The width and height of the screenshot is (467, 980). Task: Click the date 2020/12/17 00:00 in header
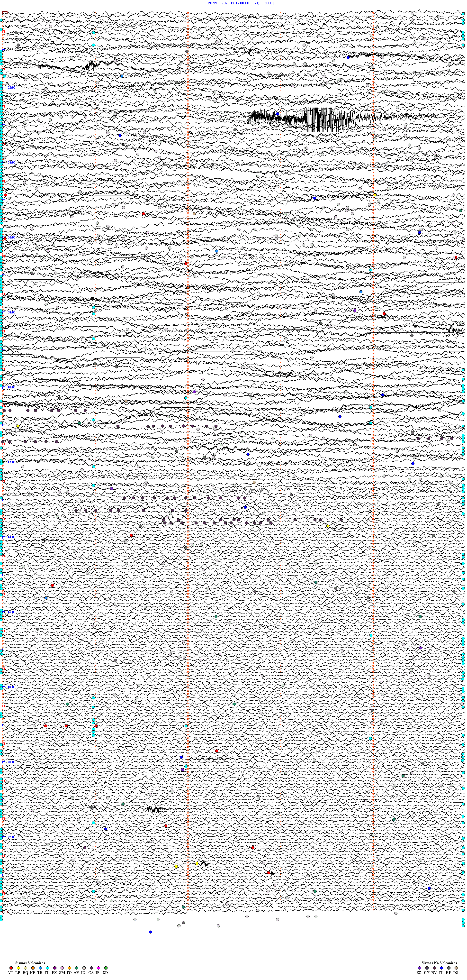(235, 3)
